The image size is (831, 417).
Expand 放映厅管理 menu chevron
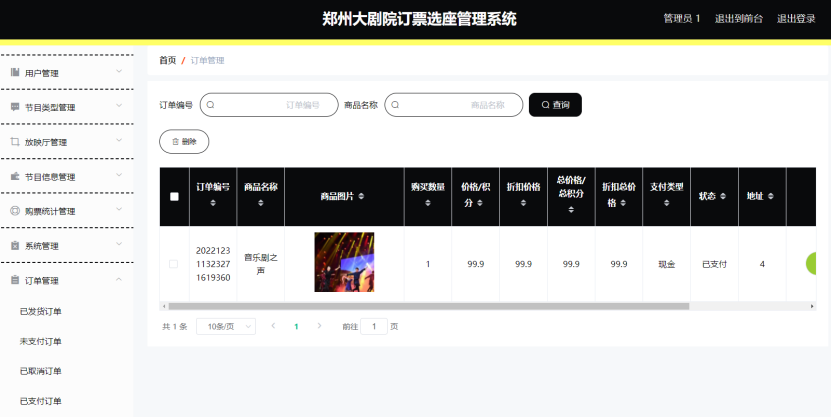click(x=119, y=140)
